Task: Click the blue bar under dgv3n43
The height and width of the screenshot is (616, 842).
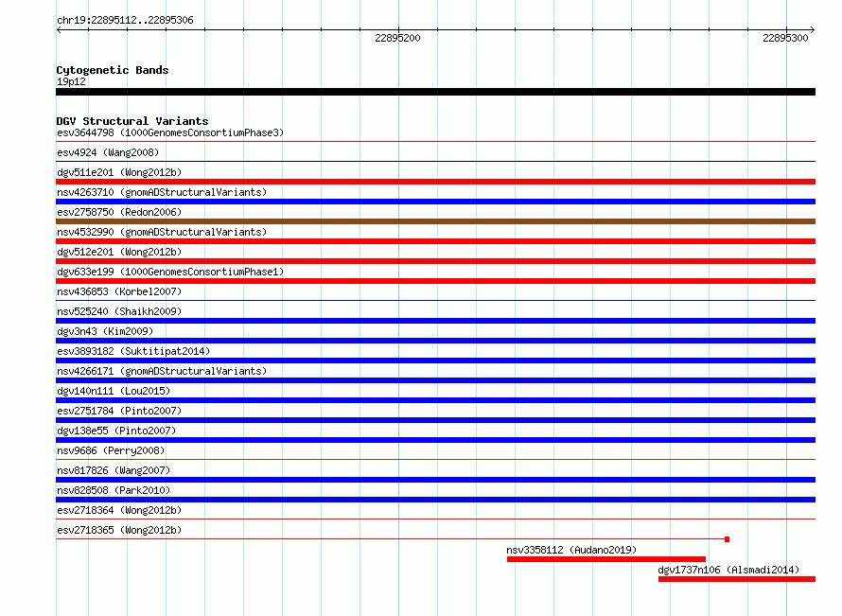Action: [435, 341]
